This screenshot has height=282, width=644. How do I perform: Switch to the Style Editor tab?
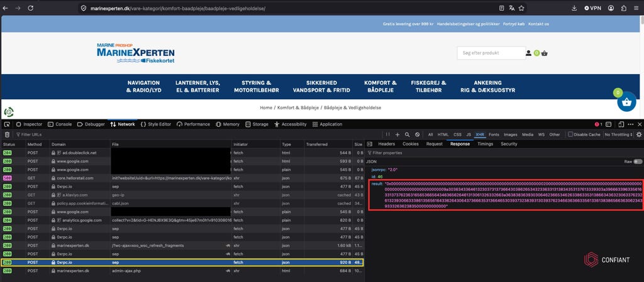pos(156,124)
